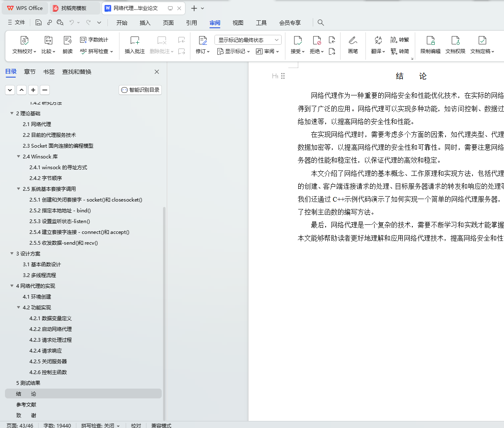Switch to the 开始 ribbon tab
This screenshot has width=504, height=428.
pyautogui.click(x=122, y=23)
